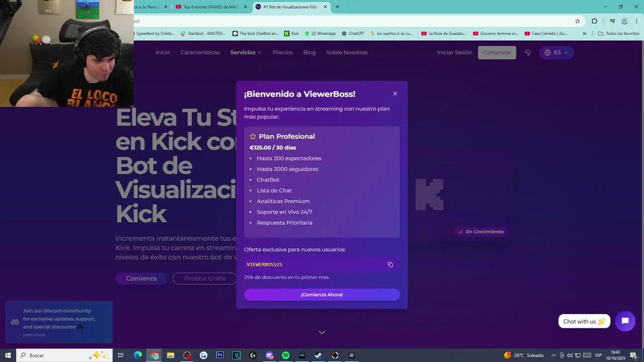The image size is (644, 362).
Task: Click the browser address bar
Action: tap(352, 21)
